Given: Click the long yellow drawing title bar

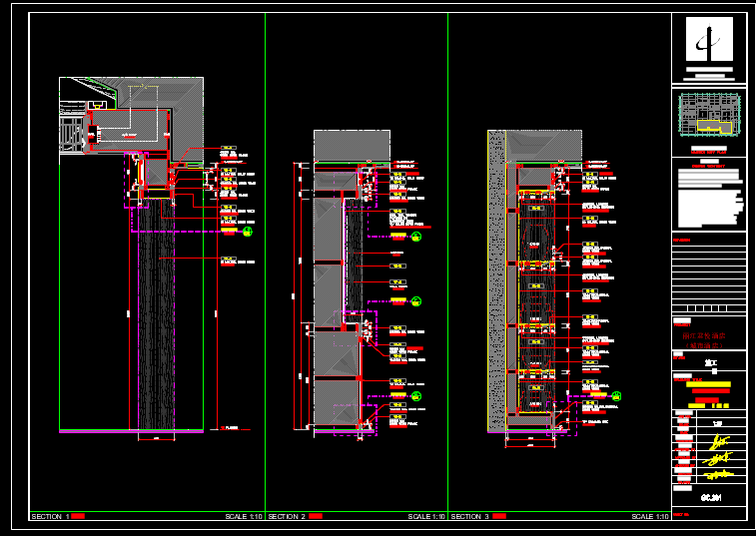Looking at the screenshot, I should [708, 384].
